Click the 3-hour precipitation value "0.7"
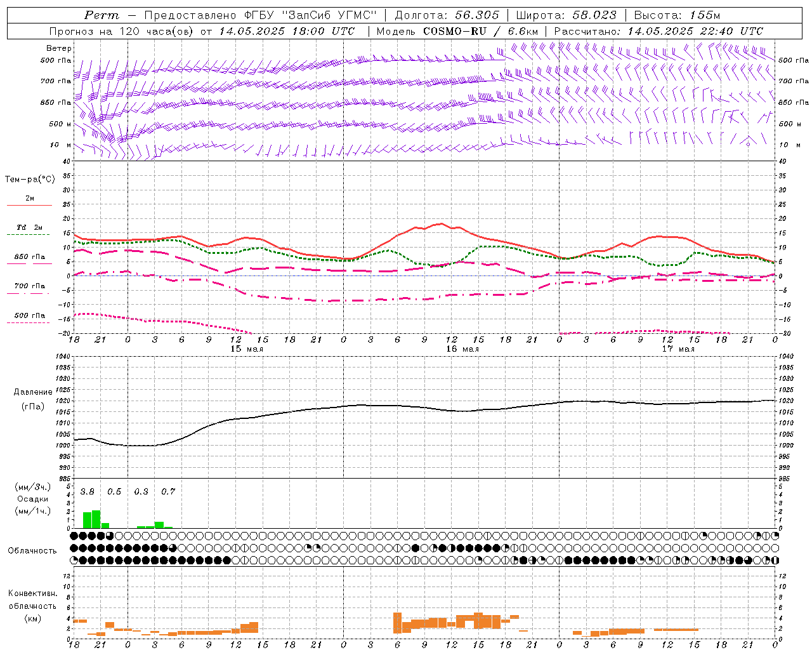Viewport: 812px width, 650px height. (x=167, y=491)
